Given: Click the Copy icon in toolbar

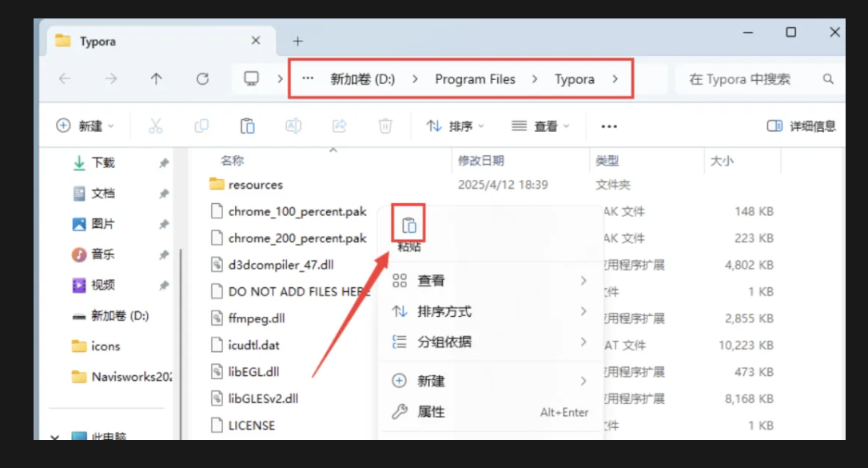Looking at the screenshot, I should (201, 126).
